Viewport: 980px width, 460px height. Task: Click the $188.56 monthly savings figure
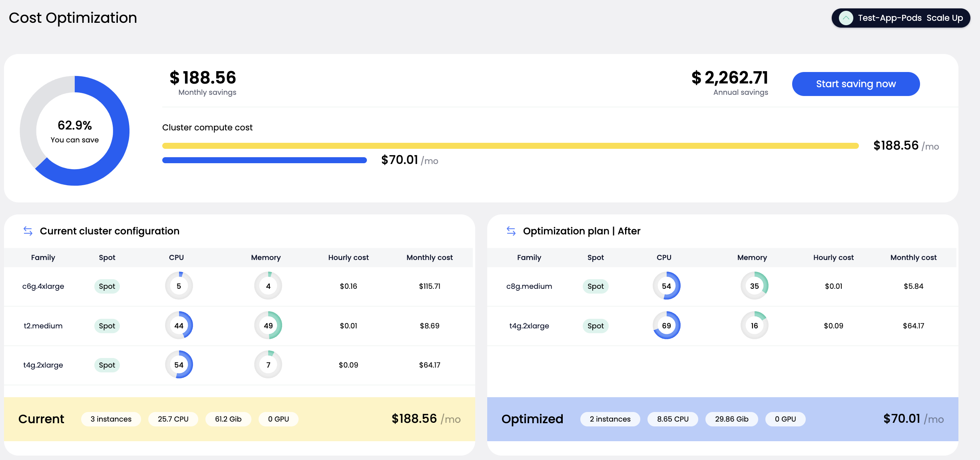[203, 78]
